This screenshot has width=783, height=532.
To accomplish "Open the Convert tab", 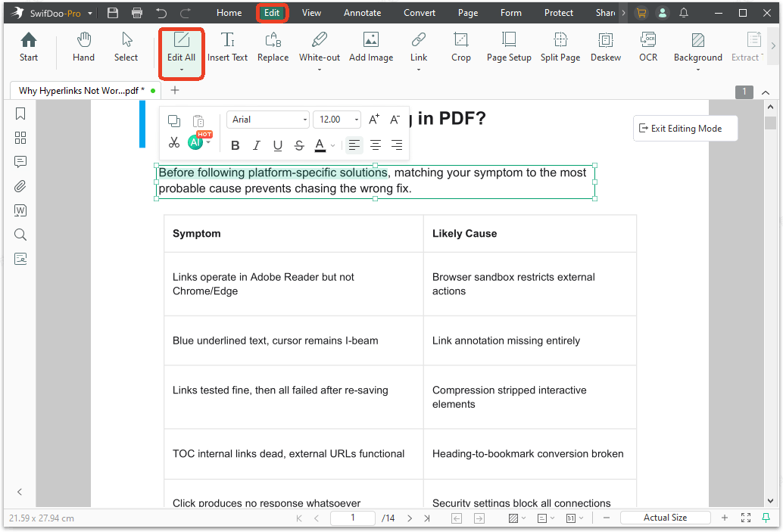I will pos(420,13).
